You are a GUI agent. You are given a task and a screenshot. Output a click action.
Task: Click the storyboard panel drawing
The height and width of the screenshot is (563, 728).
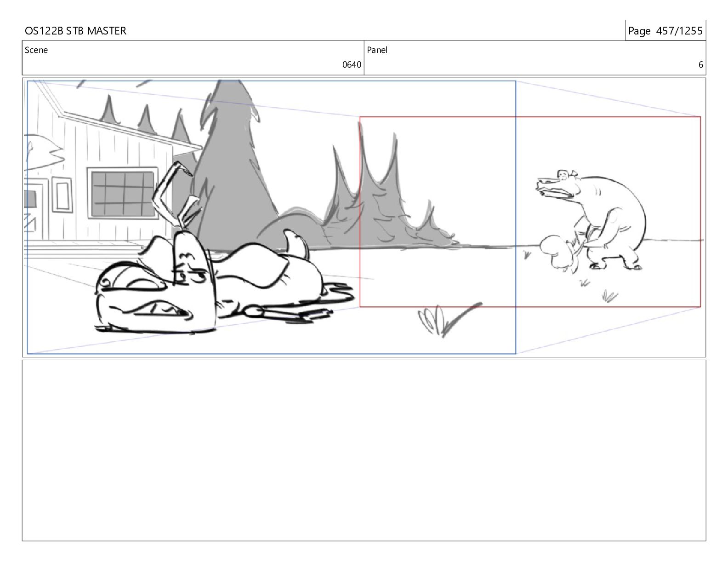click(x=364, y=218)
